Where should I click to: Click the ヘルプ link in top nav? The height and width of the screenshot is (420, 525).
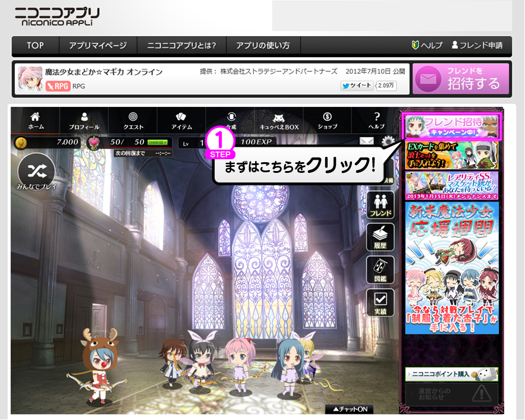click(427, 45)
